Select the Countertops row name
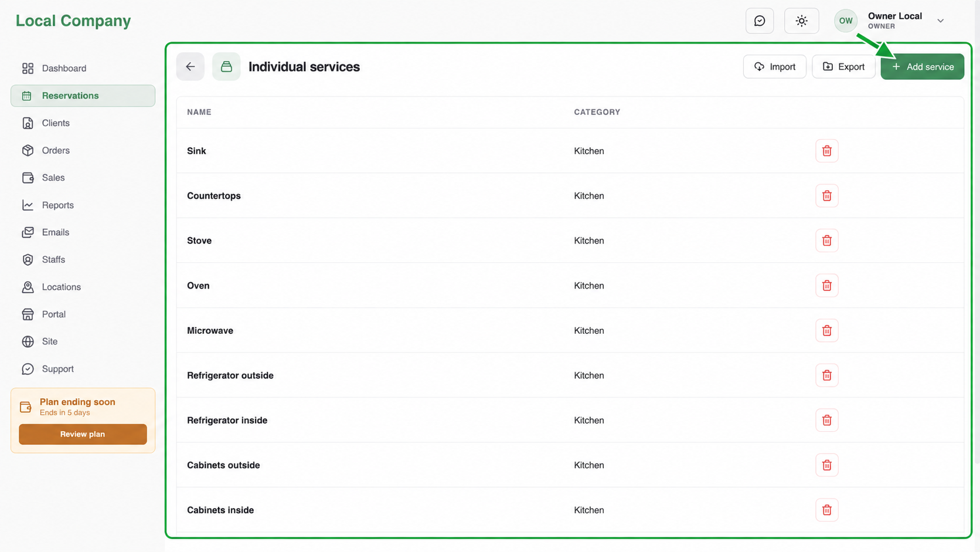 [214, 196]
